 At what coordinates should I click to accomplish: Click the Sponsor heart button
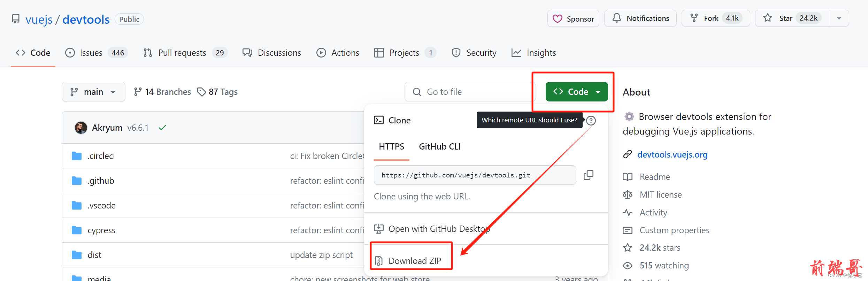[573, 19]
